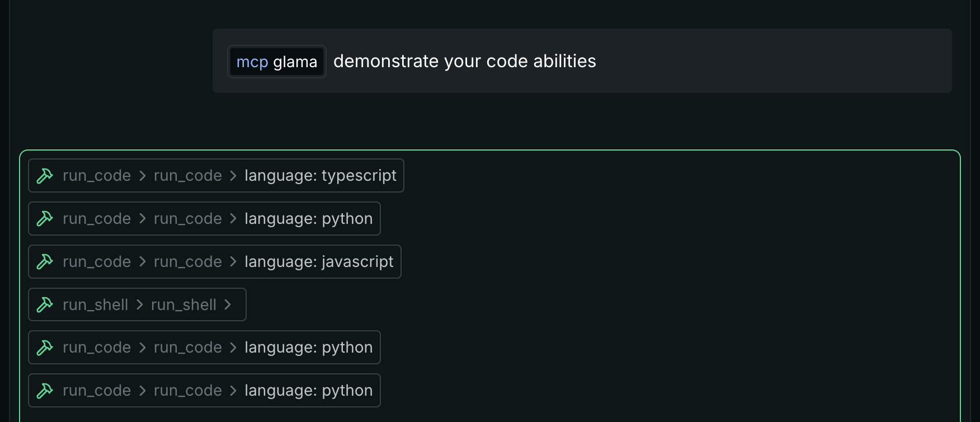Open the "language: typescript" tool call details
Viewport: 980px width, 422px height.
tap(321, 176)
